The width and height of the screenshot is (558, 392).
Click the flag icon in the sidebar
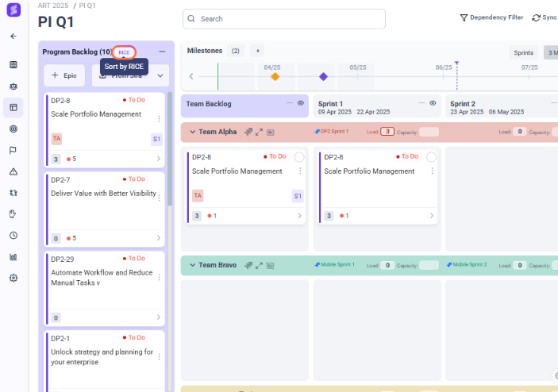(13, 150)
